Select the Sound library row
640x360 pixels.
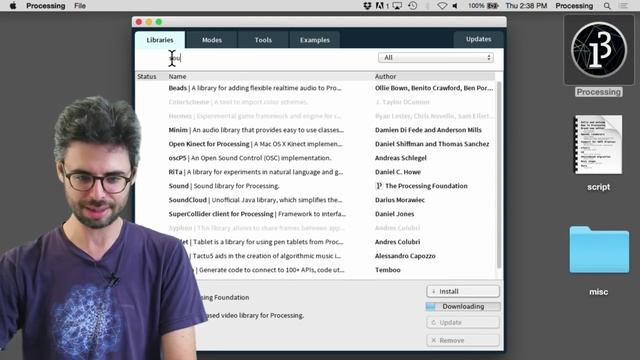315,186
